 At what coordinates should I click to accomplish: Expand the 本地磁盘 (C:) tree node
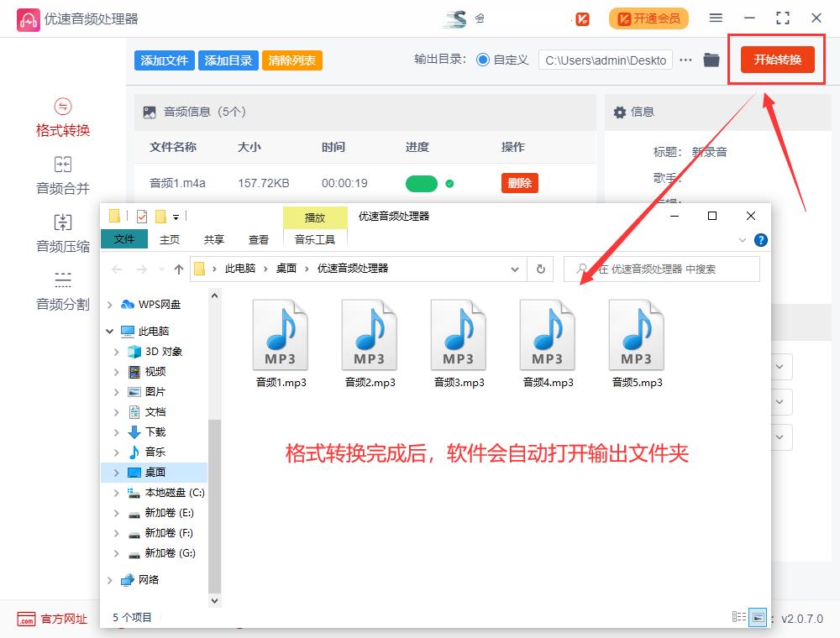[x=116, y=493]
